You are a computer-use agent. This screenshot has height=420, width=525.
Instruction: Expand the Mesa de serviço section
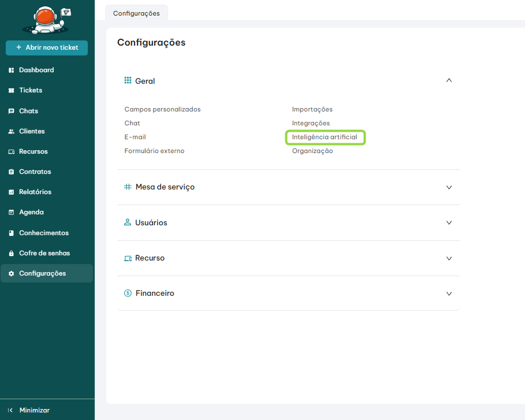(x=449, y=187)
